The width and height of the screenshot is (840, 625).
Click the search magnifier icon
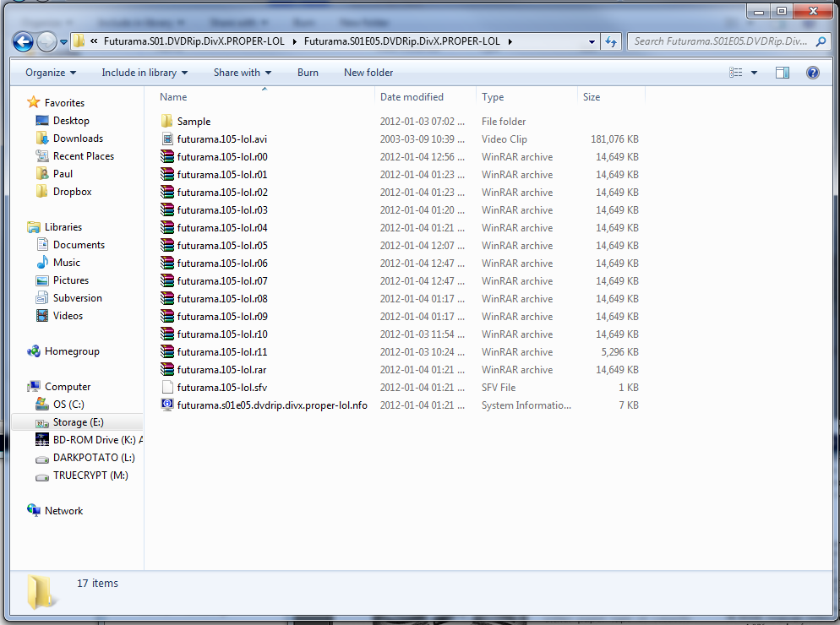coord(821,41)
